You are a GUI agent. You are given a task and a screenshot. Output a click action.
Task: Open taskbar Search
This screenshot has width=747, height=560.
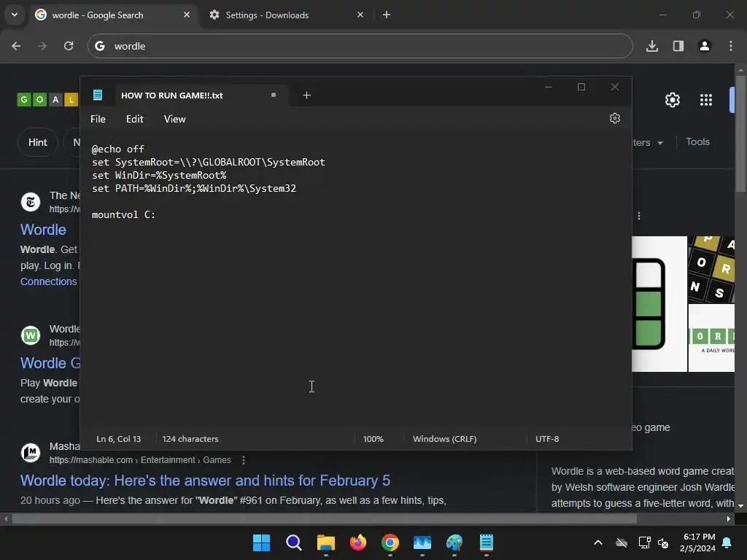tap(293, 542)
